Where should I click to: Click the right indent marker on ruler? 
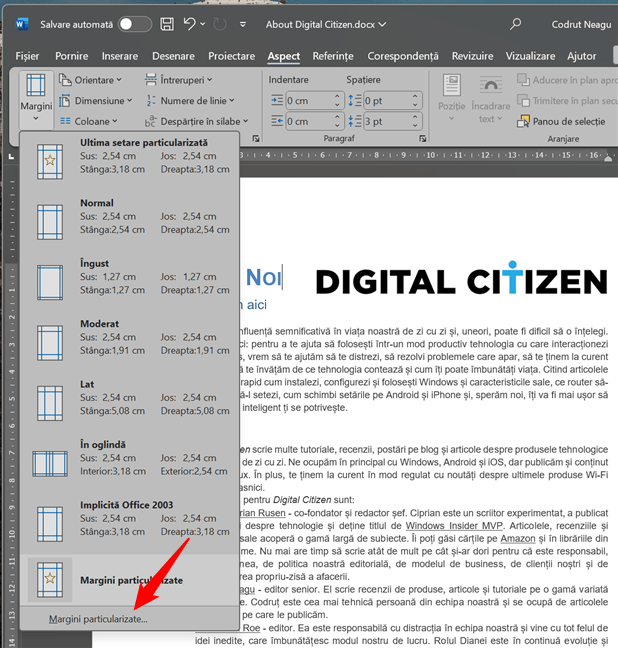pos(608,158)
